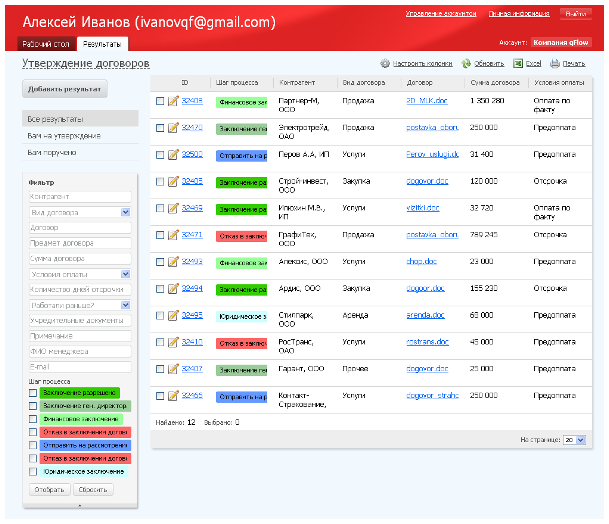Click the Ардис, ООО contractor cell
This screenshot has width=609, height=524.
(299, 288)
